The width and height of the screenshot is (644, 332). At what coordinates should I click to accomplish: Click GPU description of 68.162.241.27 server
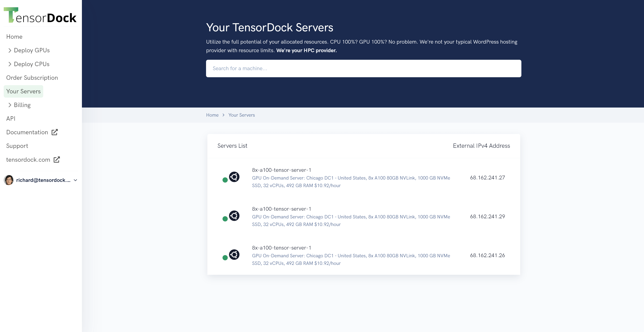point(351,182)
